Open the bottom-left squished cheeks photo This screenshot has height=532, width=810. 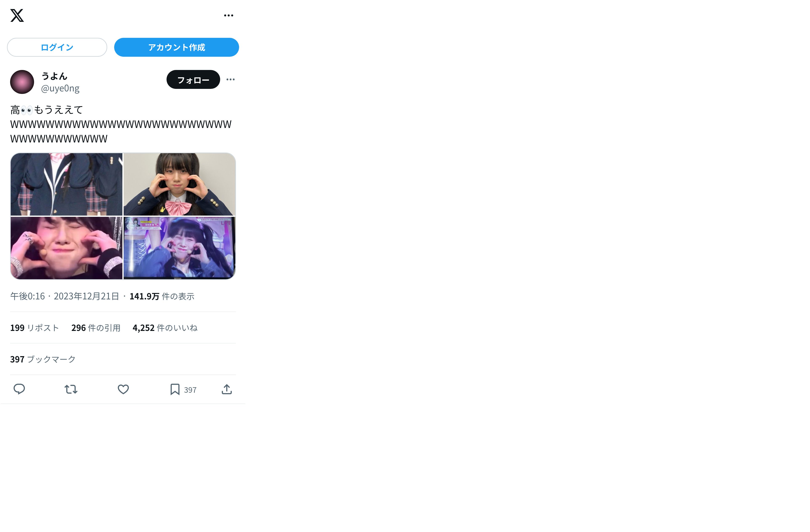click(x=66, y=248)
